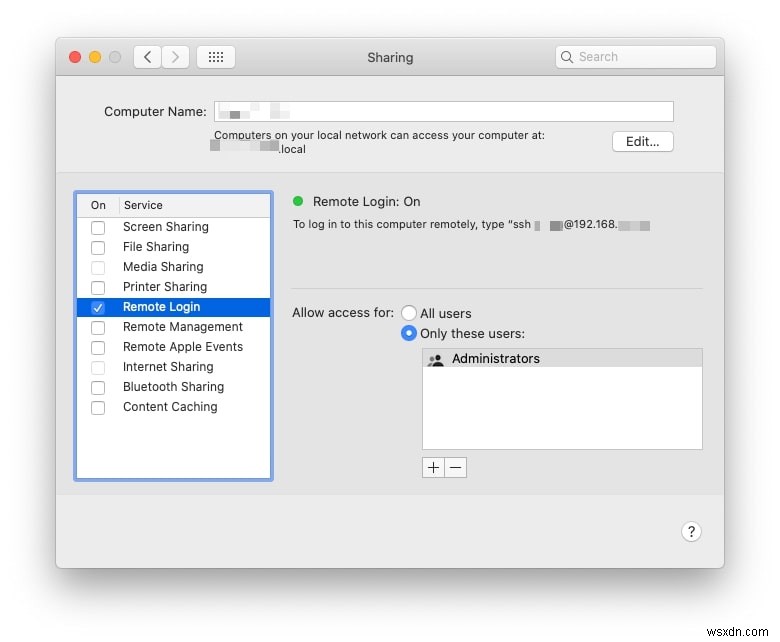Select the Remote Apple Events service row
This screenshot has height=642, width=780.
174,347
